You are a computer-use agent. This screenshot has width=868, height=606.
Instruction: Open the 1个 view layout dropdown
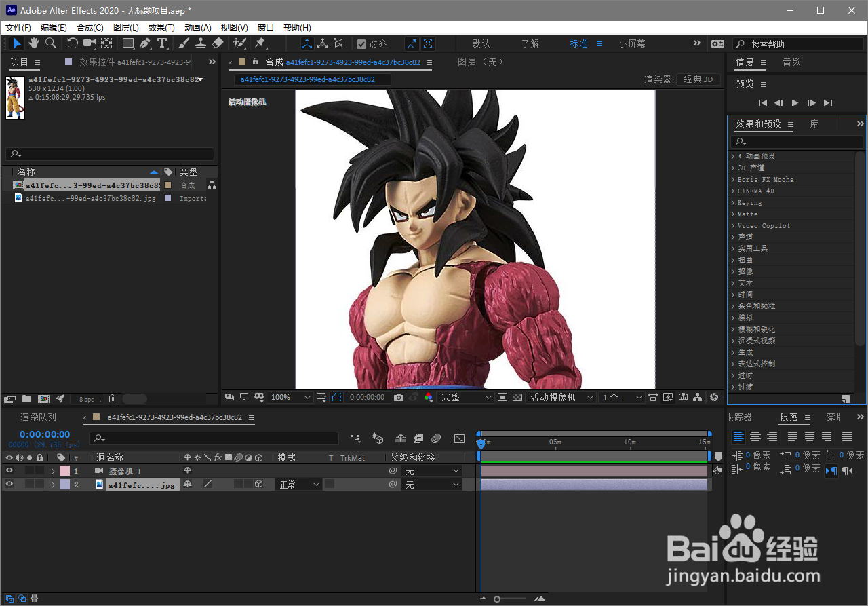point(622,397)
